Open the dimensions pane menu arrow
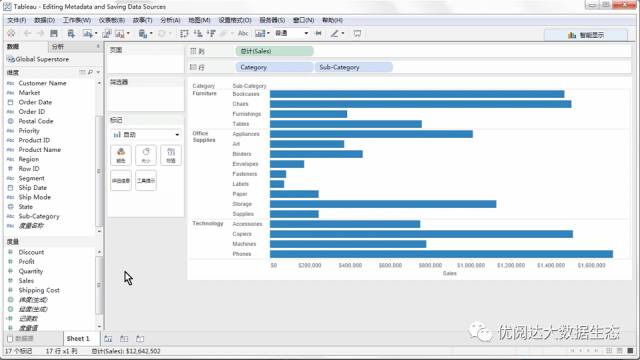The height and width of the screenshot is (360, 640). (98, 72)
